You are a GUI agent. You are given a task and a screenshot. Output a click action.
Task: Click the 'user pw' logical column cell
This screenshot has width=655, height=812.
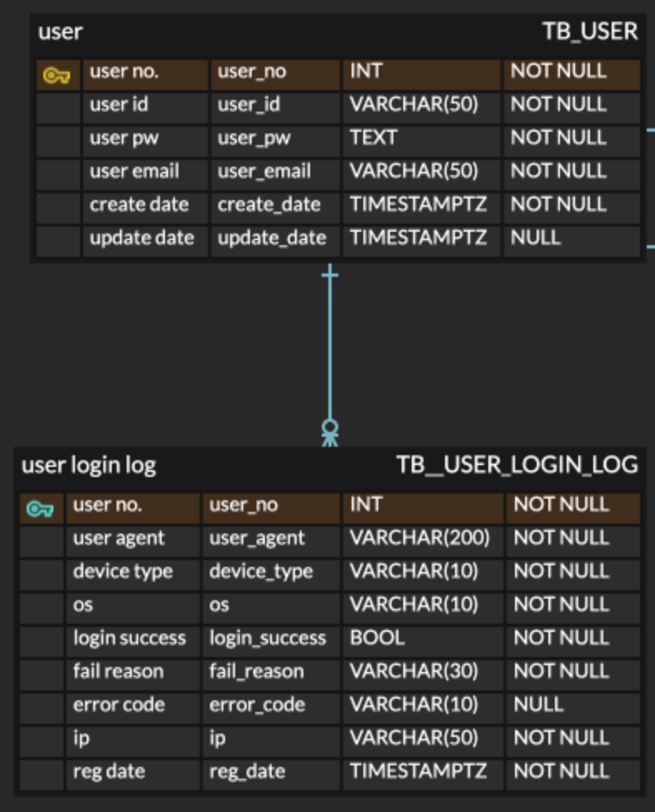(x=146, y=142)
